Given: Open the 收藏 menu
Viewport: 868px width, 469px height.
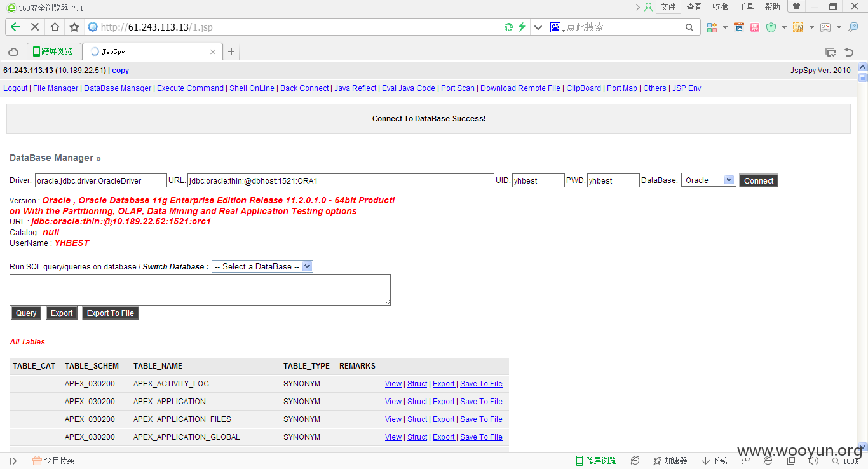Looking at the screenshot, I should [x=720, y=6].
